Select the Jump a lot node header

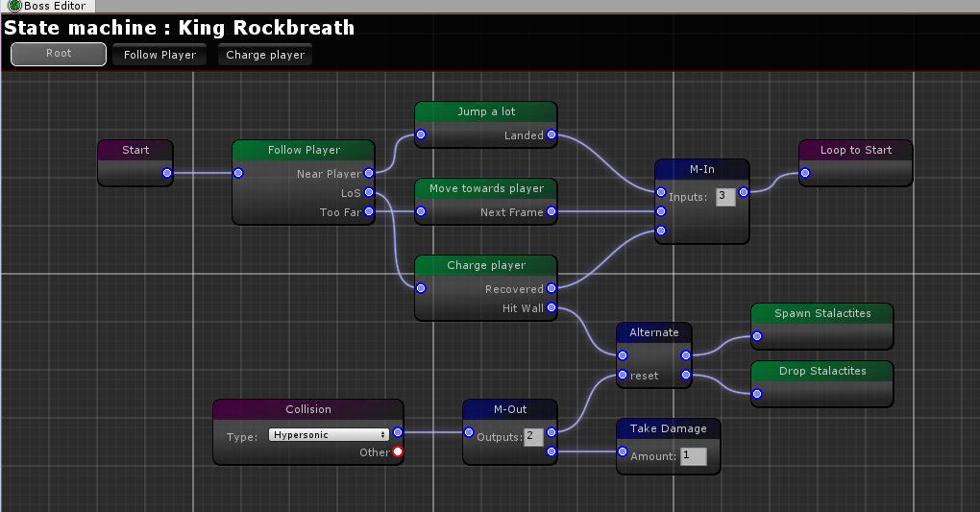(x=486, y=111)
